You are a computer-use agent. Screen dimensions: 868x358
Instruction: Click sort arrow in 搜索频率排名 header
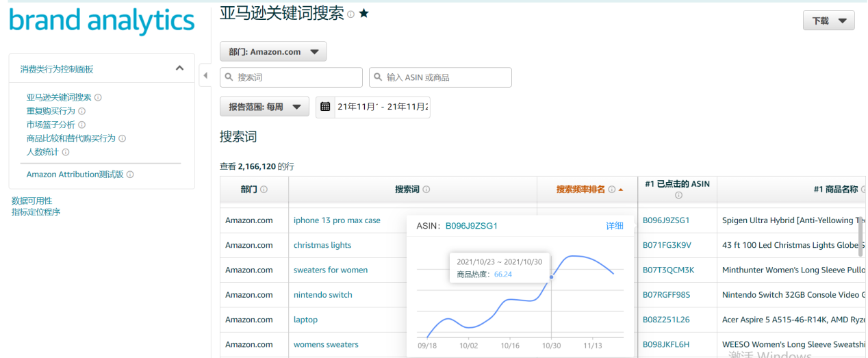[x=621, y=190]
